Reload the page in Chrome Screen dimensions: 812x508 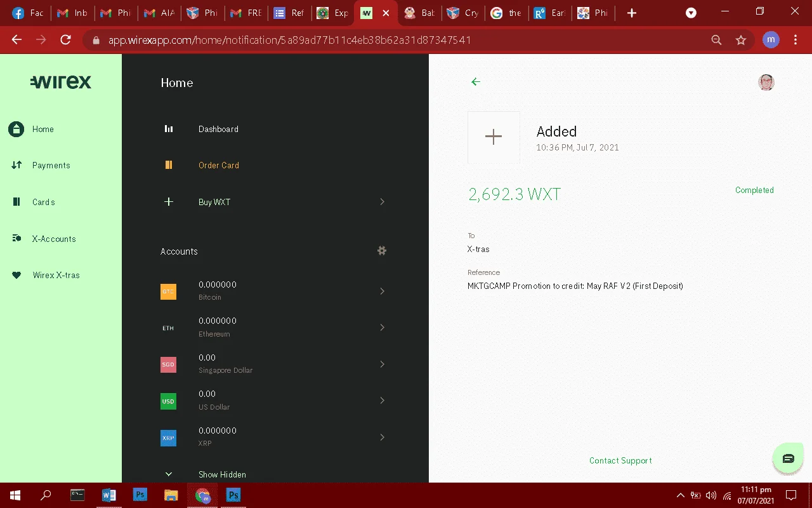tap(65, 40)
